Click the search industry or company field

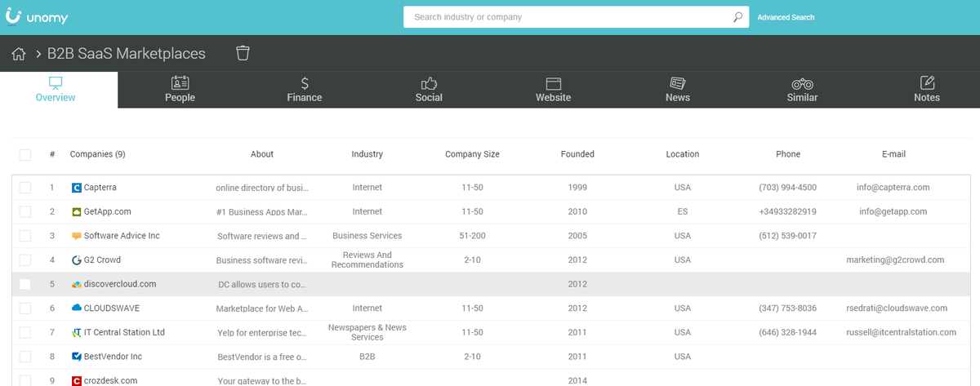coord(576,17)
